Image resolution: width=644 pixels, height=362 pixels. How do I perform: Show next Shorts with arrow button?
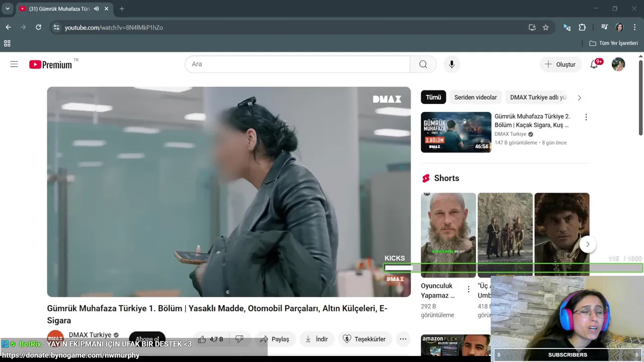click(587, 244)
